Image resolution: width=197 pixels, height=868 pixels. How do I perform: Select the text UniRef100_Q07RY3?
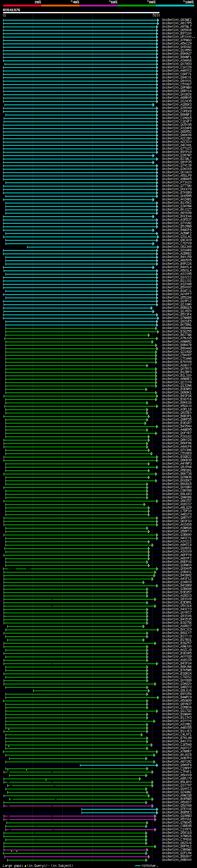coord(177,369)
